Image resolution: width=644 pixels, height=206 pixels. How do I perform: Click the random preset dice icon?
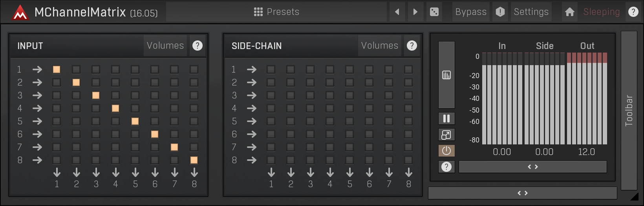[434, 12]
